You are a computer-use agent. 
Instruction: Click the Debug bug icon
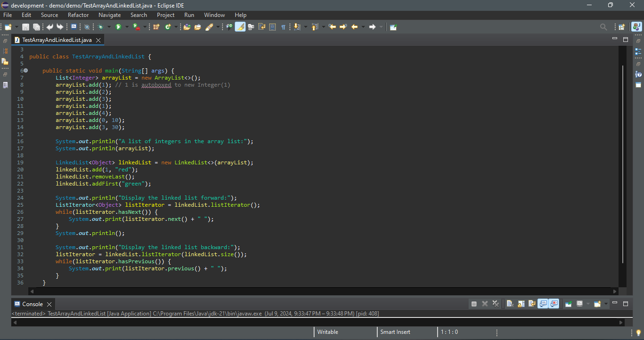pos(101,27)
